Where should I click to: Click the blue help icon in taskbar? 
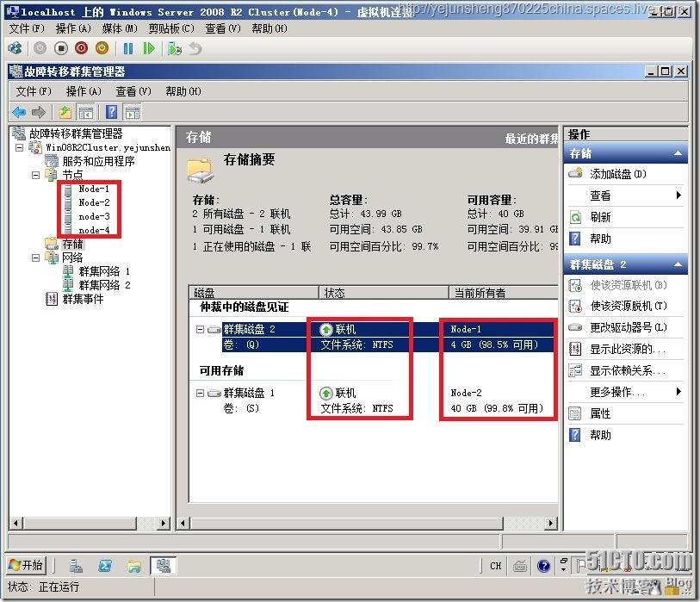pyautogui.click(x=543, y=567)
